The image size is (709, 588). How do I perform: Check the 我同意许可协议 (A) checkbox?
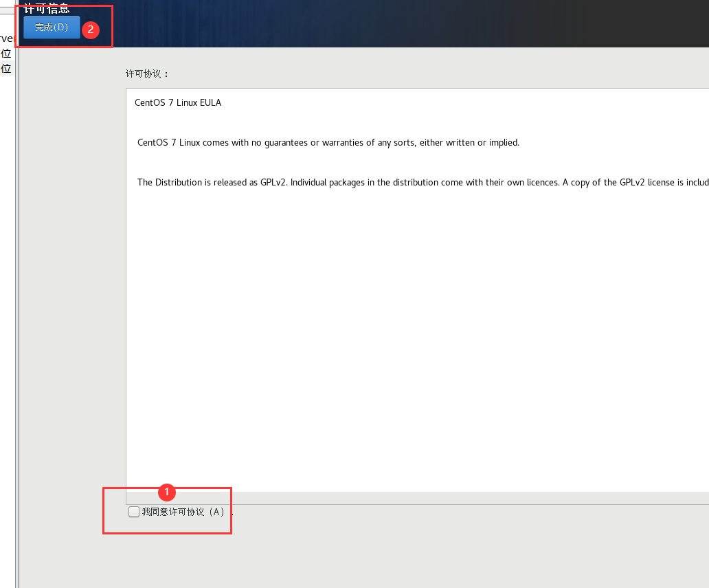click(x=134, y=512)
